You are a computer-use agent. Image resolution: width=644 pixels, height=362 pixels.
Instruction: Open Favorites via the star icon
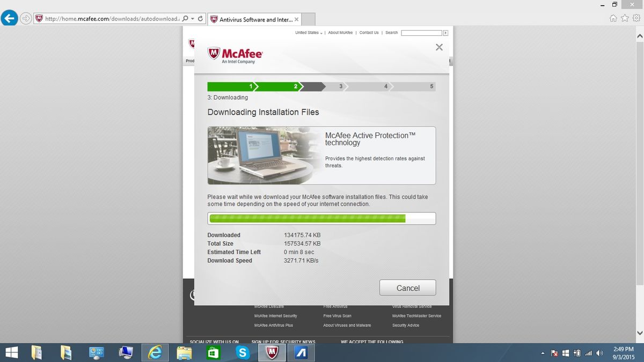(x=625, y=18)
